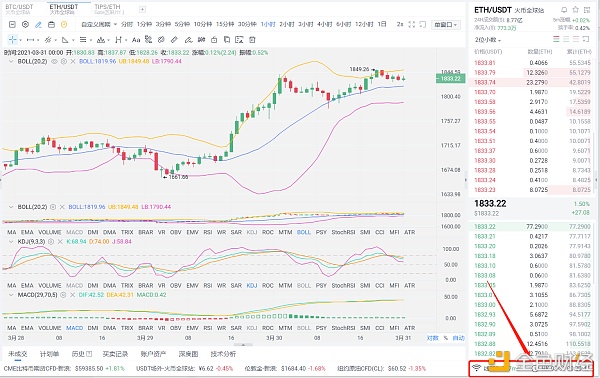The height and width of the screenshot is (378, 600).
Task: Click the panel splitter handle below the date axis
Action: coord(243,345)
